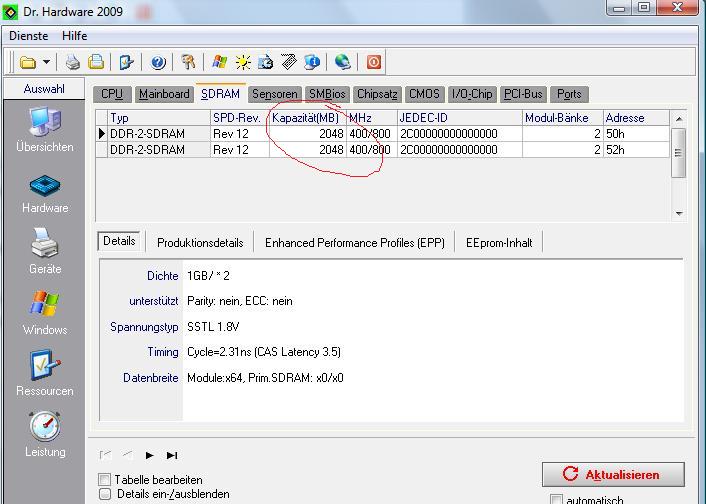Viewport: 706px width, 504px height.
Task: Jump to first record button
Action: 105,455
